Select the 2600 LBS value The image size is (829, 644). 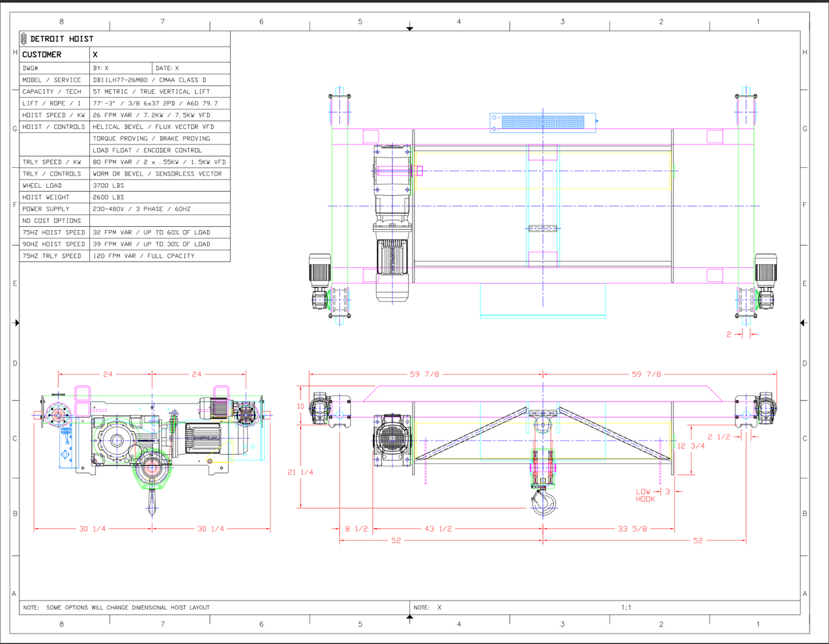pyautogui.click(x=108, y=197)
